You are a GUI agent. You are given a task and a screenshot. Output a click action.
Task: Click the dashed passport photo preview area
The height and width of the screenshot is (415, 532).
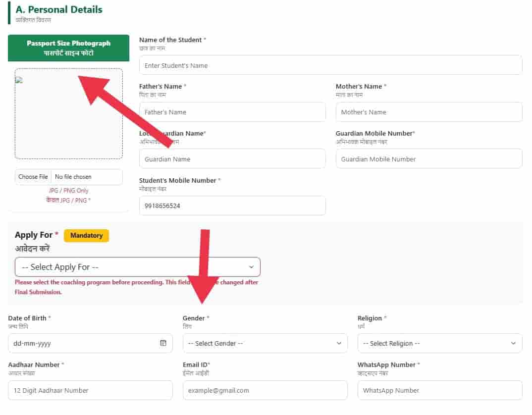68,114
